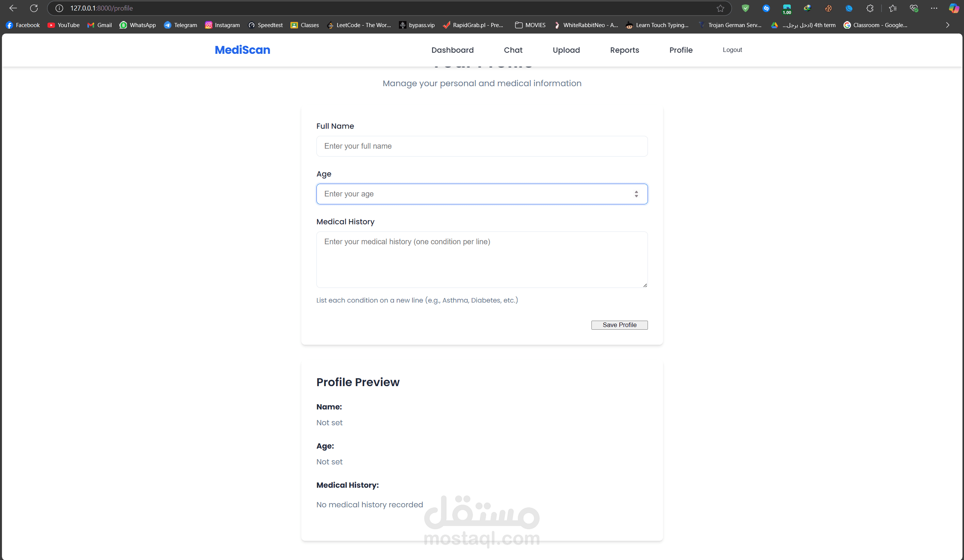Viewport: 964px width, 560px height.
Task: Click inside Medical History text area
Action: tap(481, 260)
